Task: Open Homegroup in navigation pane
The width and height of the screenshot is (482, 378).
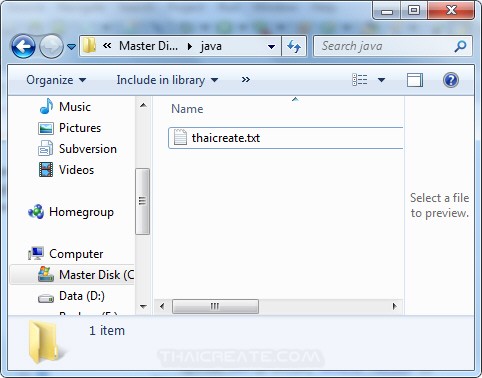Action: point(81,212)
